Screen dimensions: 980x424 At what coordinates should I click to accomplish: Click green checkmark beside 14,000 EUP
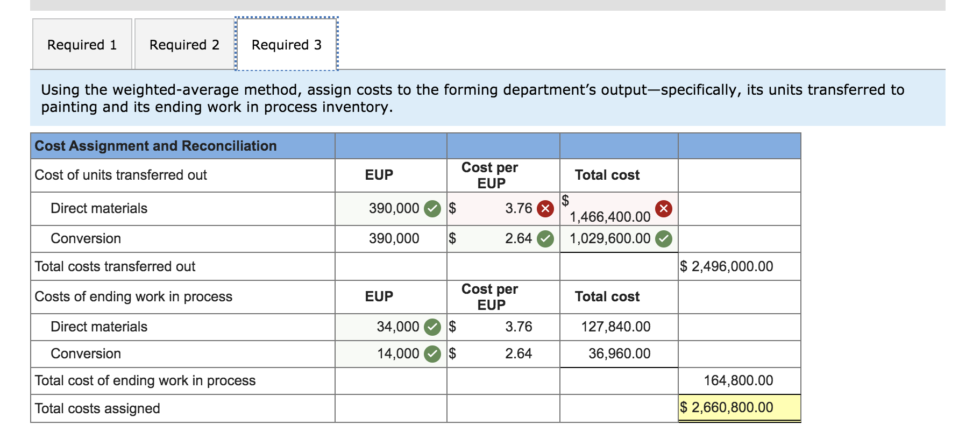coord(432,354)
